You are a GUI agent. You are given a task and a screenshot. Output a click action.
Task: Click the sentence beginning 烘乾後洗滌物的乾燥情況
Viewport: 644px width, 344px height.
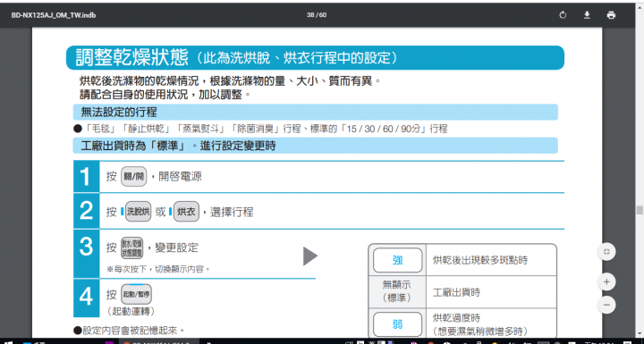coord(230,81)
